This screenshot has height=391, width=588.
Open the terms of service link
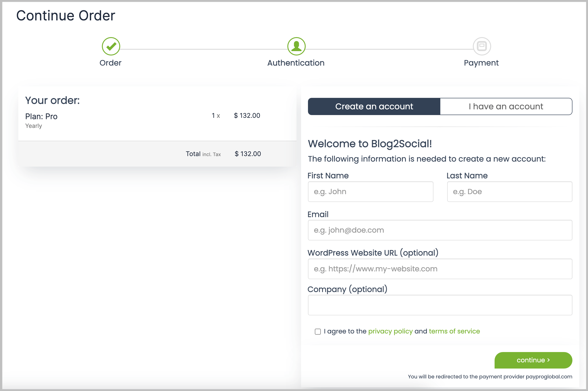pyautogui.click(x=454, y=331)
